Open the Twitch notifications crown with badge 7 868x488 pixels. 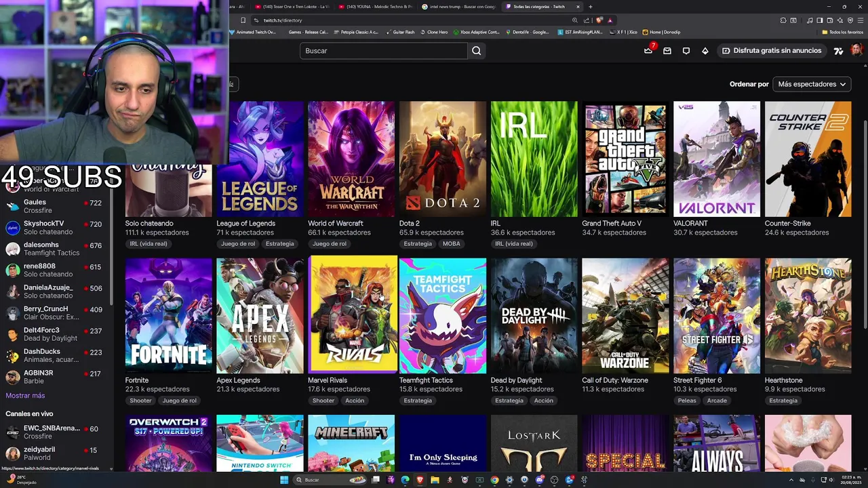click(648, 51)
